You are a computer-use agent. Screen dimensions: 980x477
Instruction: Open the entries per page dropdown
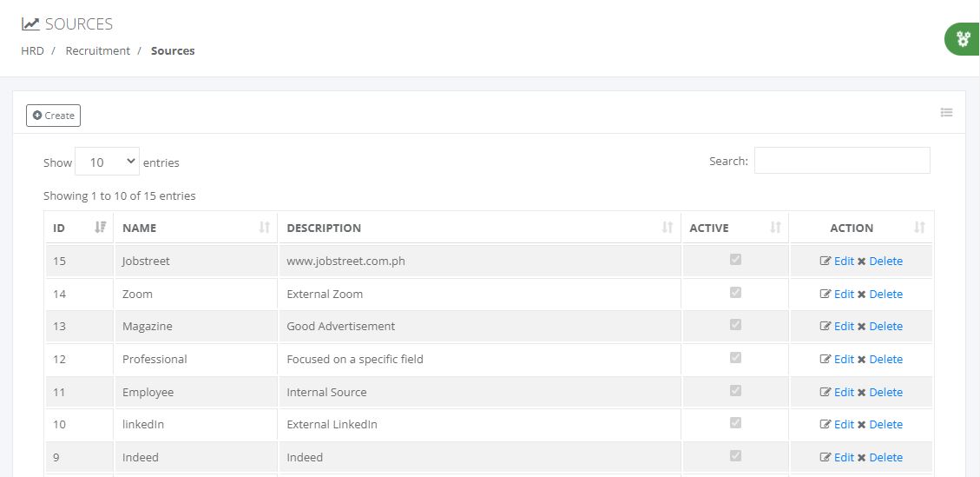(107, 162)
